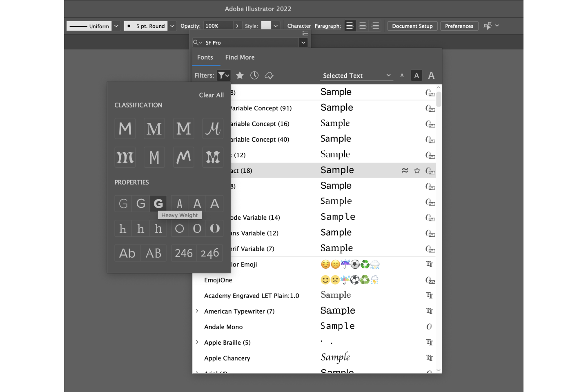The height and width of the screenshot is (392, 588).
Task: Toggle the regular width property filter
Action: [197, 203]
